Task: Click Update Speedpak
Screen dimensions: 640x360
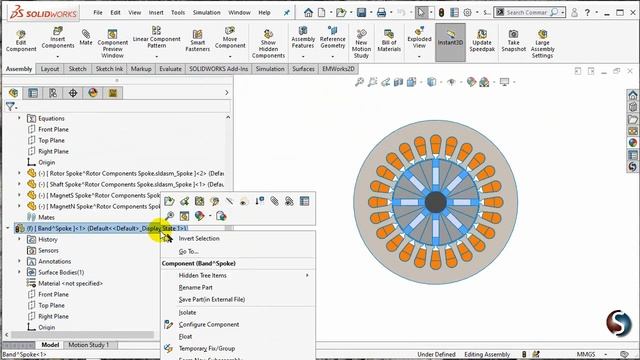Action: pos(482,41)
